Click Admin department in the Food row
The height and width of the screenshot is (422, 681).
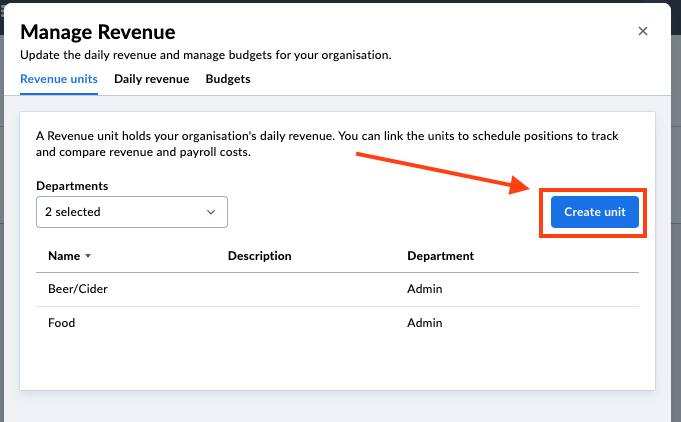(x=424, y=323)
